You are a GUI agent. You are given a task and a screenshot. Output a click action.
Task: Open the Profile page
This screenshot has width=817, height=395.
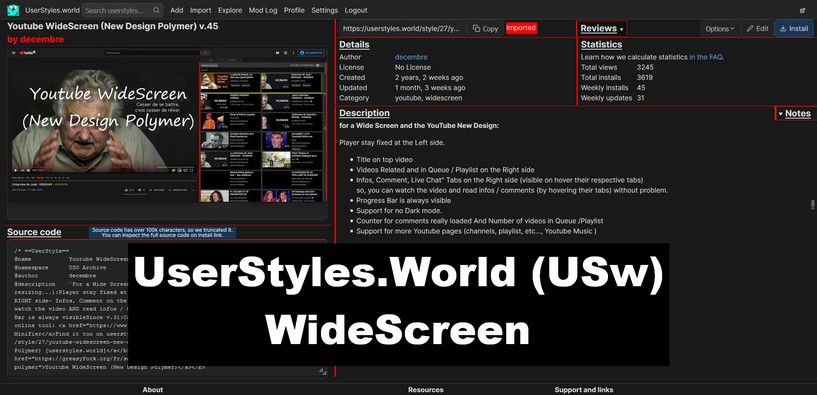coord(294,10)
